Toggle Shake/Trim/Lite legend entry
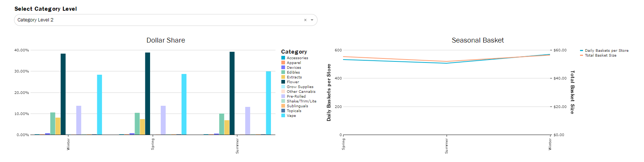This screenshot has width=644, height=162. (x=301, y=101)
